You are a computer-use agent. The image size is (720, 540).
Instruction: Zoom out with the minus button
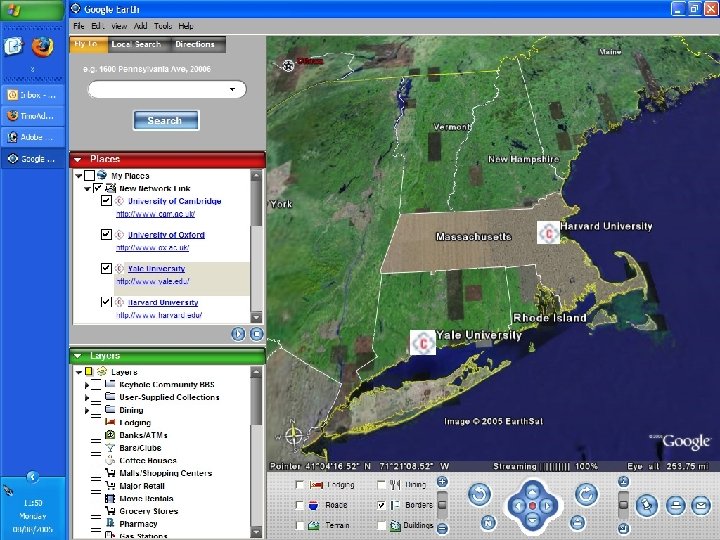[x=442, y=529]
